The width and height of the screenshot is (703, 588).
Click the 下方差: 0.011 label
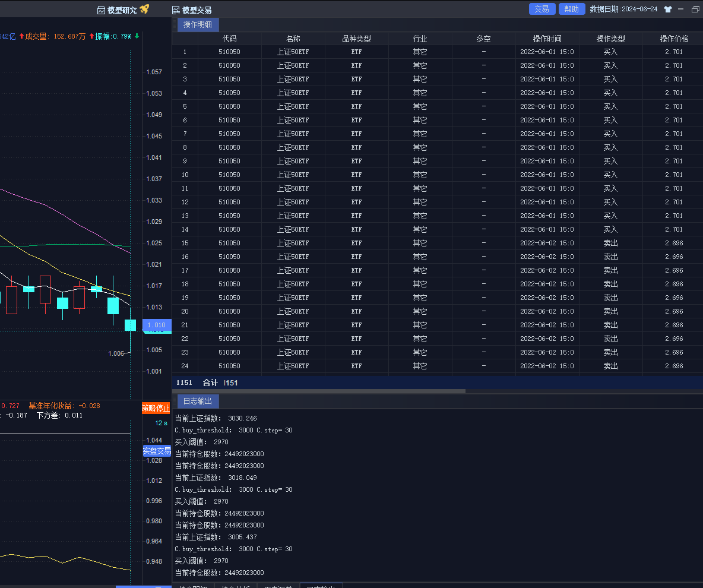coord(59,415)
